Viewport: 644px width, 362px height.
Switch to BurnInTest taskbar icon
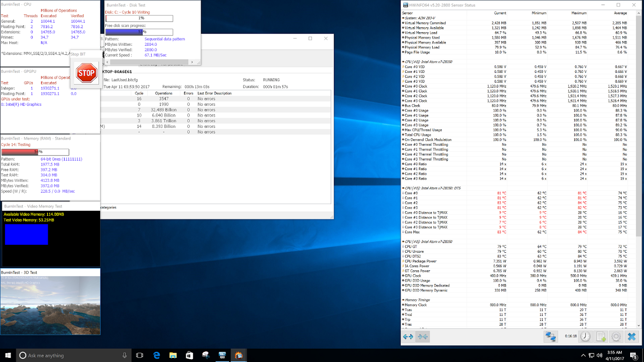[x=239, y=355]
